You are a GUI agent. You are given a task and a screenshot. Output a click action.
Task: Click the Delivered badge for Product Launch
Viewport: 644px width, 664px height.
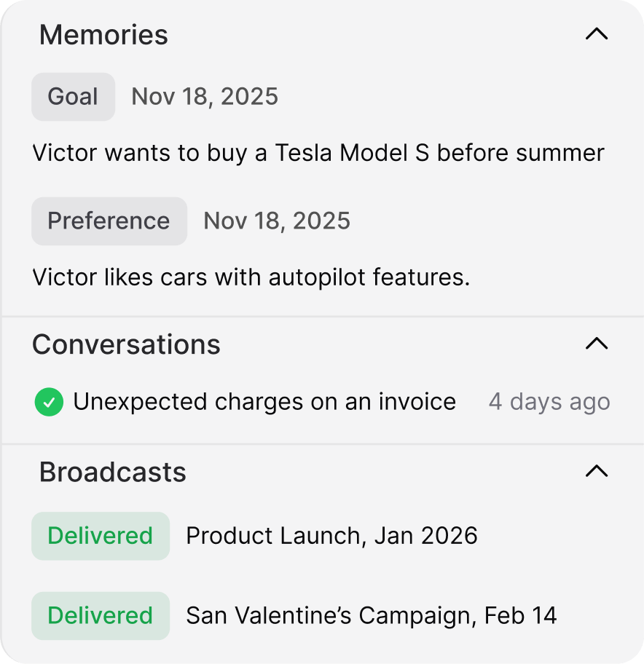pyautogui.click(x=101, y=537)
